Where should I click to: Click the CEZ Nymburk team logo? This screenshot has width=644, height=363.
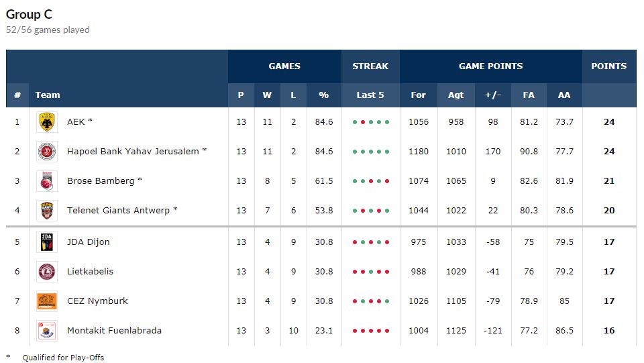coord(47,301)
